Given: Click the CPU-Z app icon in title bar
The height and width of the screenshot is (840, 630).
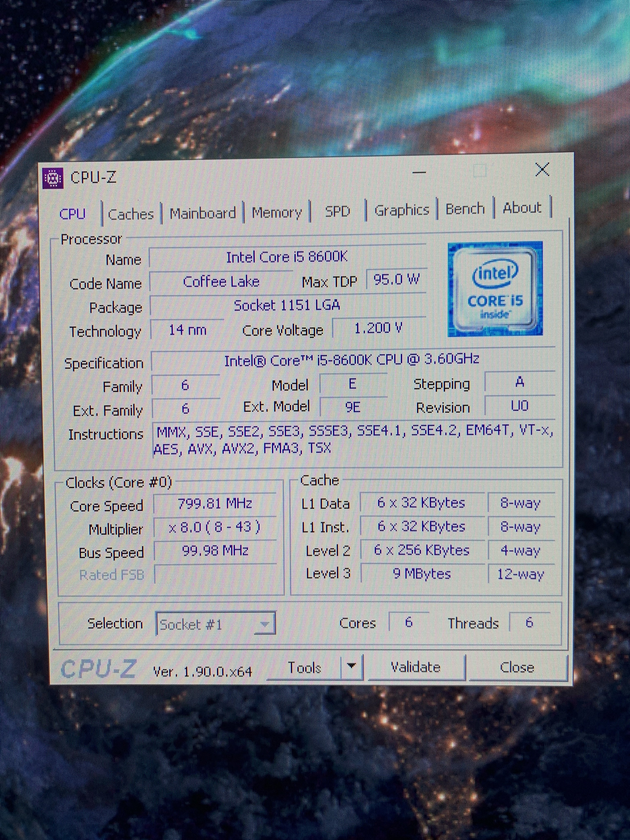Looking at the screenshot, I should (x=53, y=178).
